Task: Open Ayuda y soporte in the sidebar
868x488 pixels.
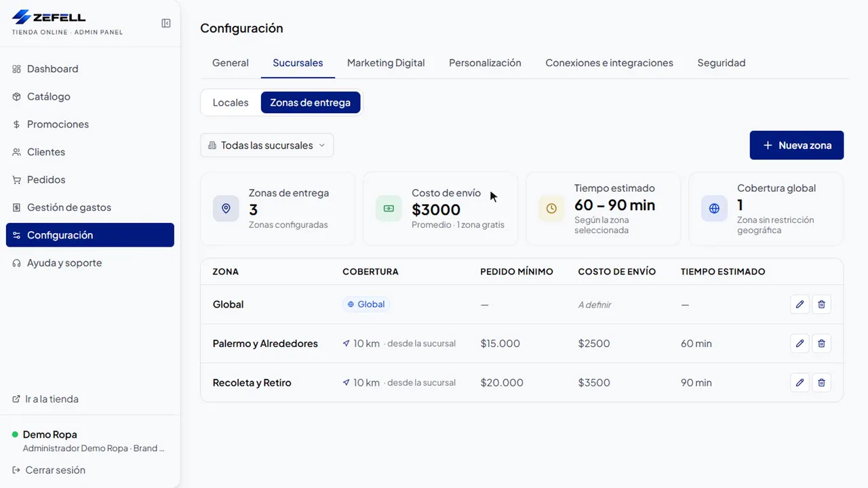Action: point(90,263)
